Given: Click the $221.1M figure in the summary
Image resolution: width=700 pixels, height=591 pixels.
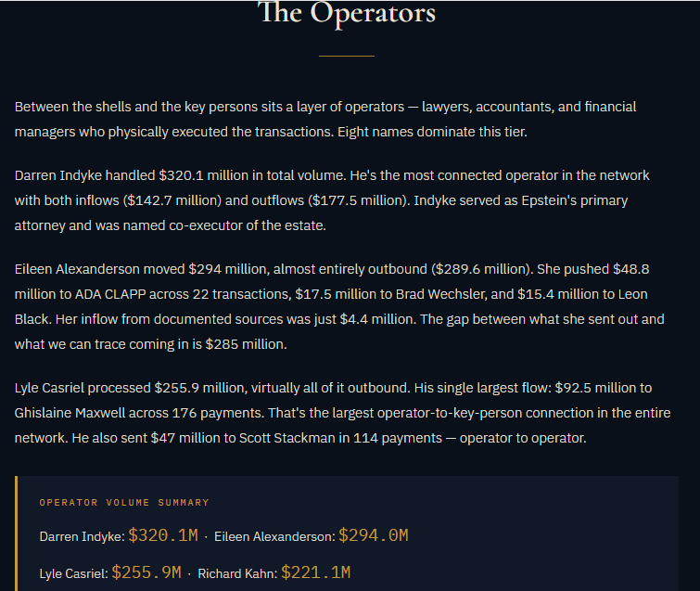Looking at the screenshot, I should [x=316, y=572].
